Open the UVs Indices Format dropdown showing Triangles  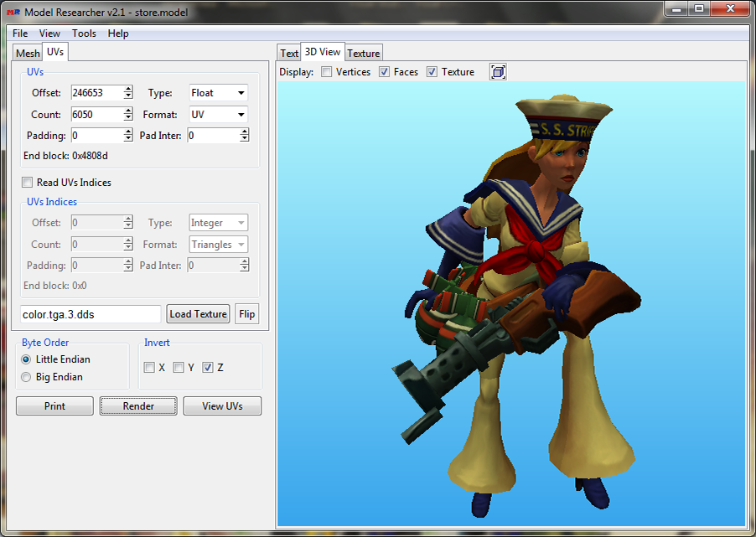[x=219, y=245]
